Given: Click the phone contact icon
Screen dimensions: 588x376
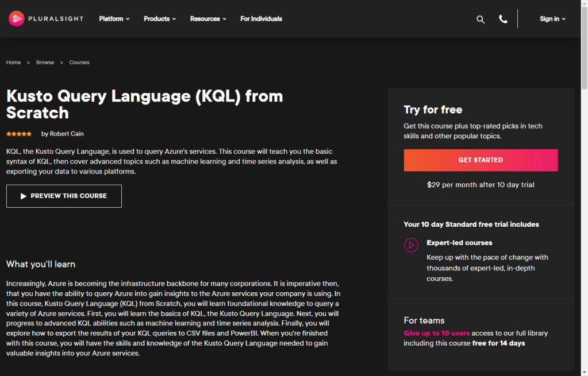Looking at the screenshot, I should coord(503,19).
